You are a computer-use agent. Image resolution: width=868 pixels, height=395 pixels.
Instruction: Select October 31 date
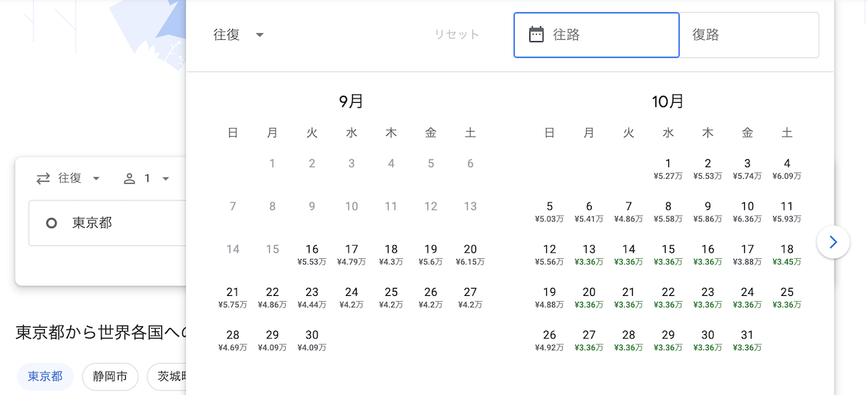[747, 340]
